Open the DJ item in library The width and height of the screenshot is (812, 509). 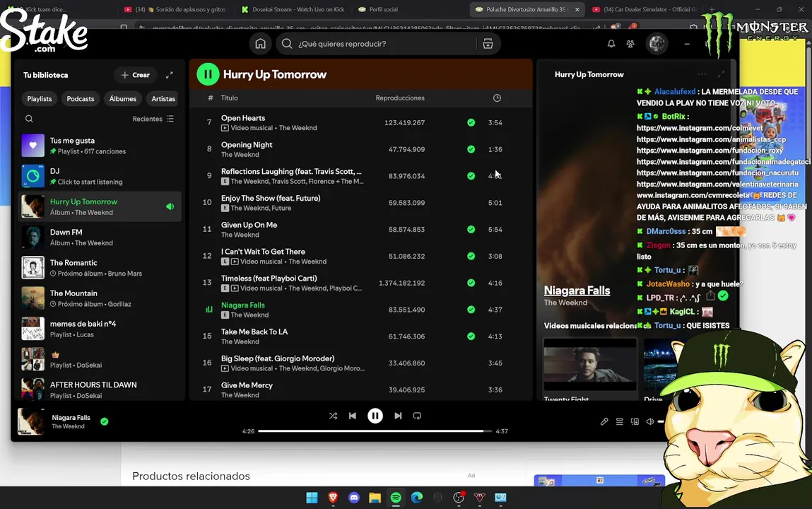coord(100,176)
